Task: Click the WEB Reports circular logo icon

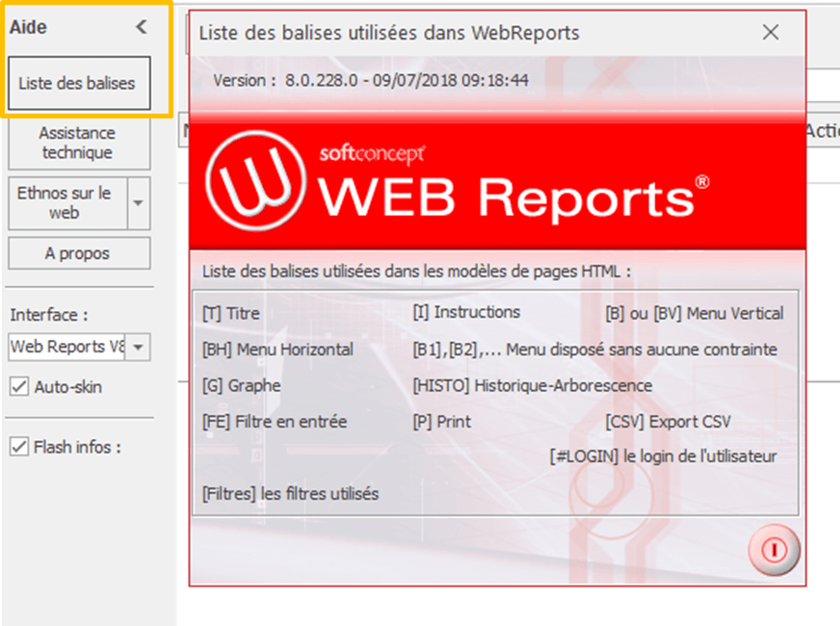Action: tap(256, 181)
